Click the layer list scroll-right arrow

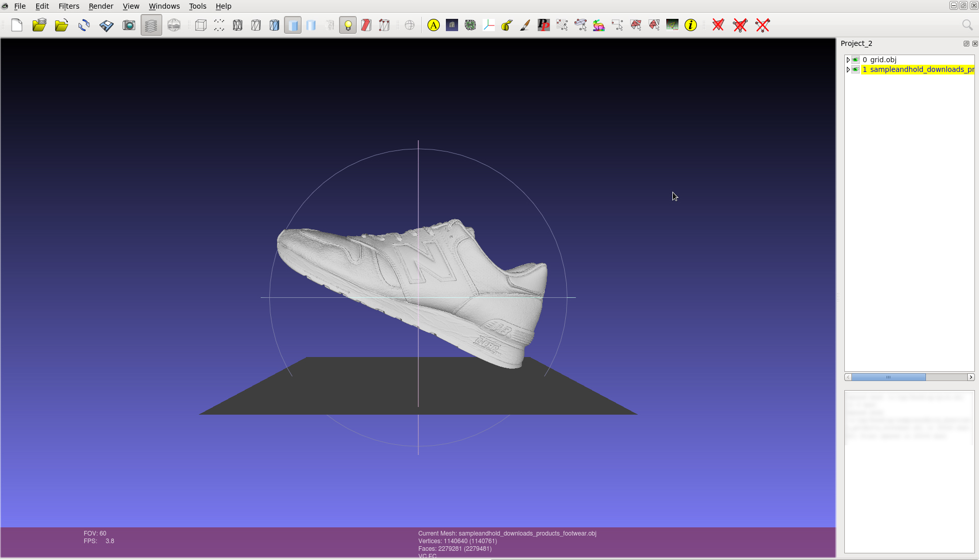click(971, 377)
